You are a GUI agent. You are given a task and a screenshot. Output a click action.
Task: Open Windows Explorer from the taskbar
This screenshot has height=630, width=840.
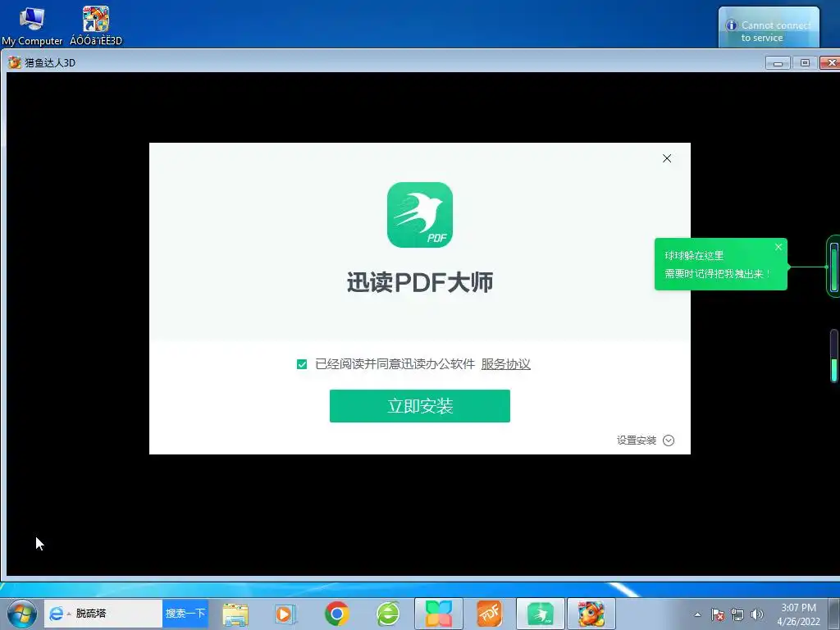tap(235, 614)
